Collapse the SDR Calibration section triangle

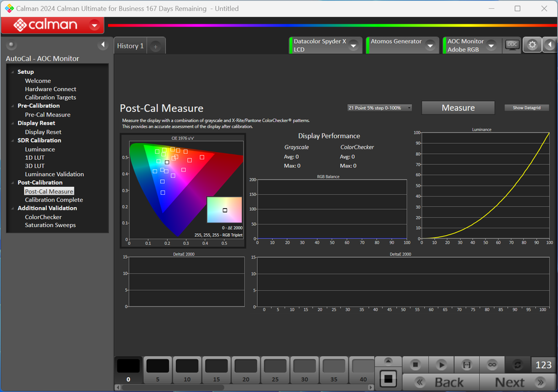click(x=13, y=141)
